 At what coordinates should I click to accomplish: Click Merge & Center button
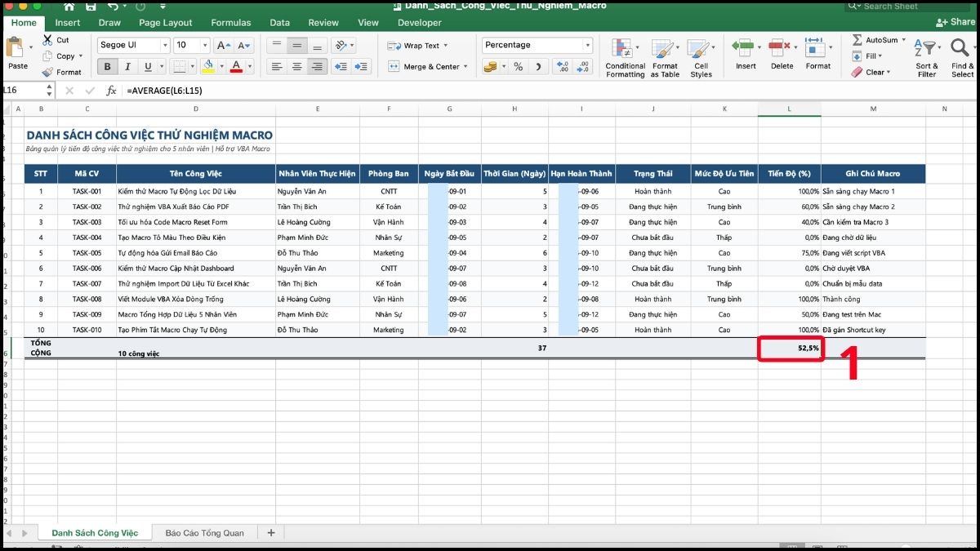click(x=425, y=67)
